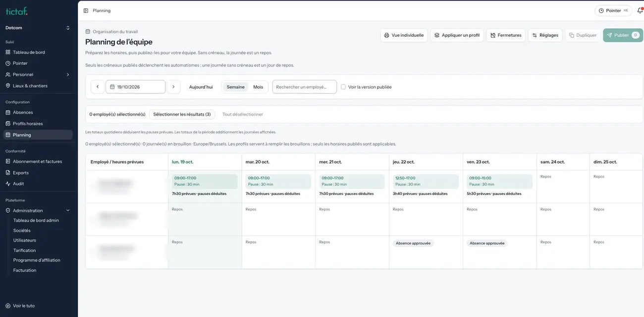Click Tout désélectionner
The image size is (644, 317).
click(243, 114)
